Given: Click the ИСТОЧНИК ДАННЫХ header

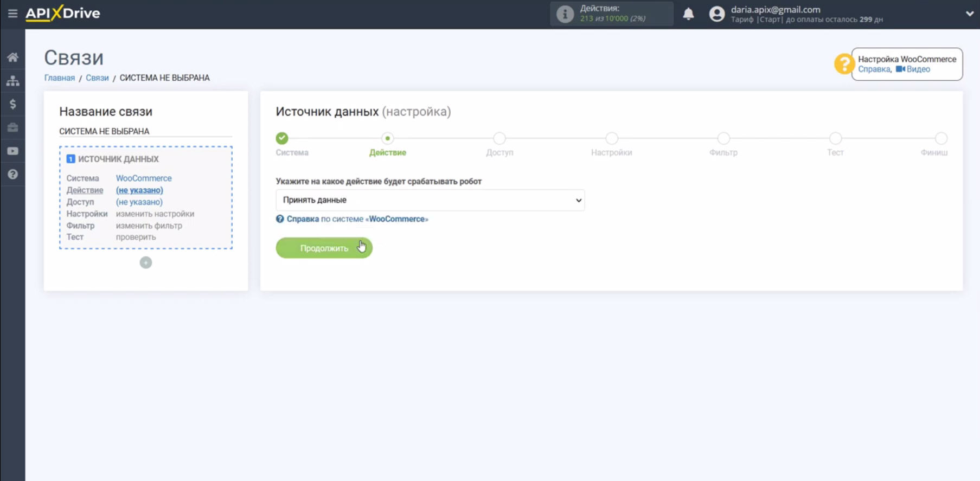Looking at the screenshot, I should coord(118,159).
